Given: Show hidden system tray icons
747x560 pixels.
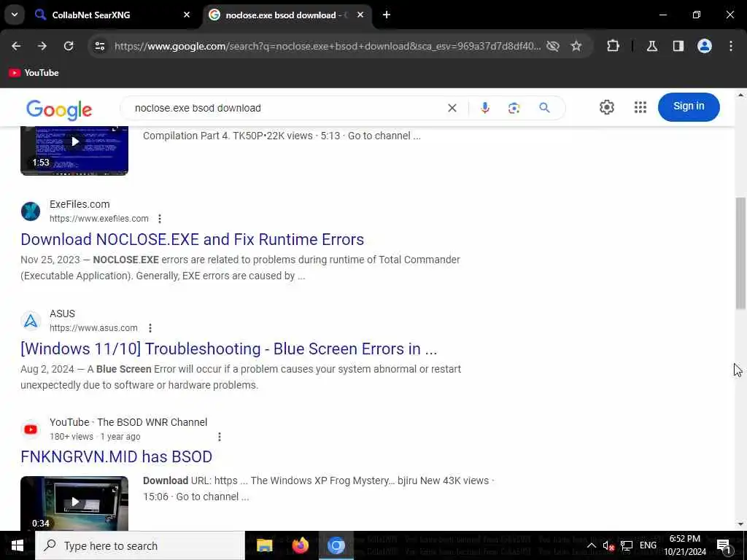Looking at the screenshot, I should coord(591,545).
